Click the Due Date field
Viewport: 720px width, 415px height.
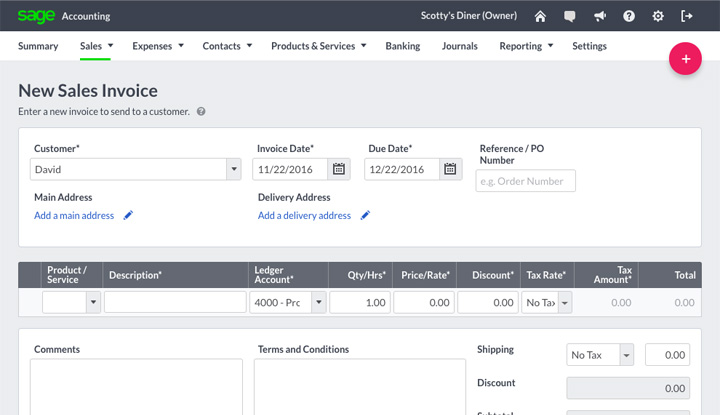pyautogui.click(x=402, y=169)
